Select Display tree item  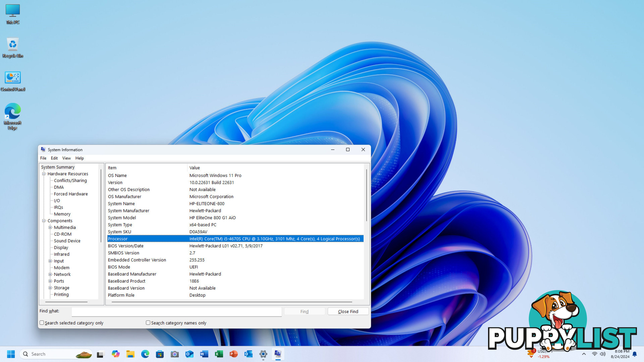(x=61, y=248)
